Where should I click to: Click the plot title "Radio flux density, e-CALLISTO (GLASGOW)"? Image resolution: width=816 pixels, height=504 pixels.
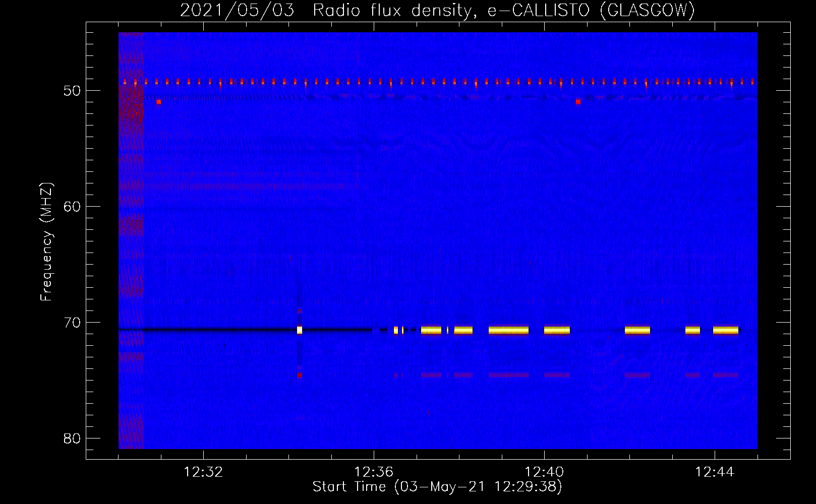click(504, 11)
